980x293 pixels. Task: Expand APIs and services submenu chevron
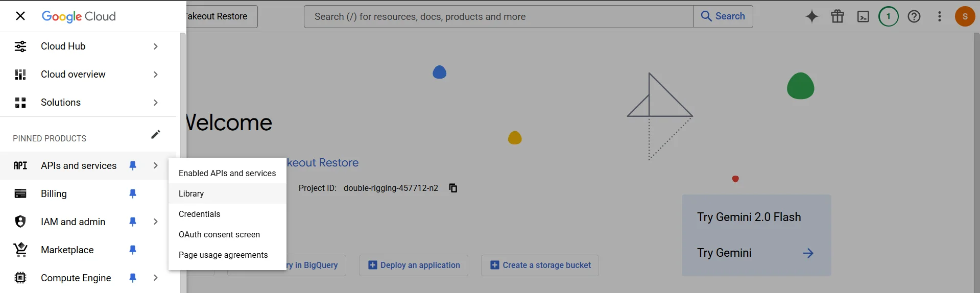click(x=156, y=165)
